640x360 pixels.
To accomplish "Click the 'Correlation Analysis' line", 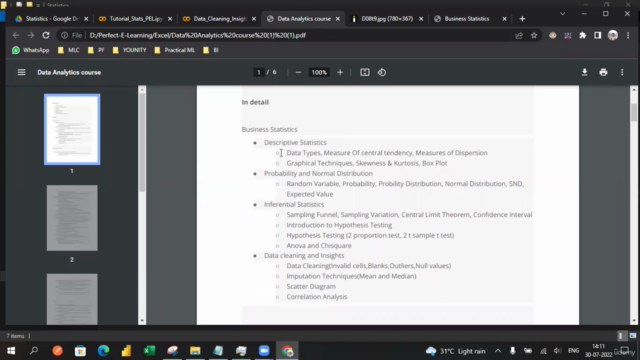I will click(317, 297).
